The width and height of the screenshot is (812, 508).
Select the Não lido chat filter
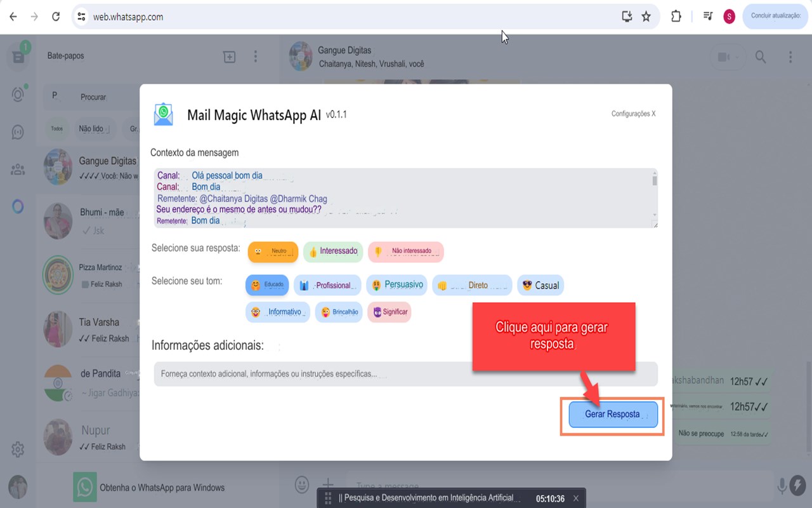(x=95, y=129)
